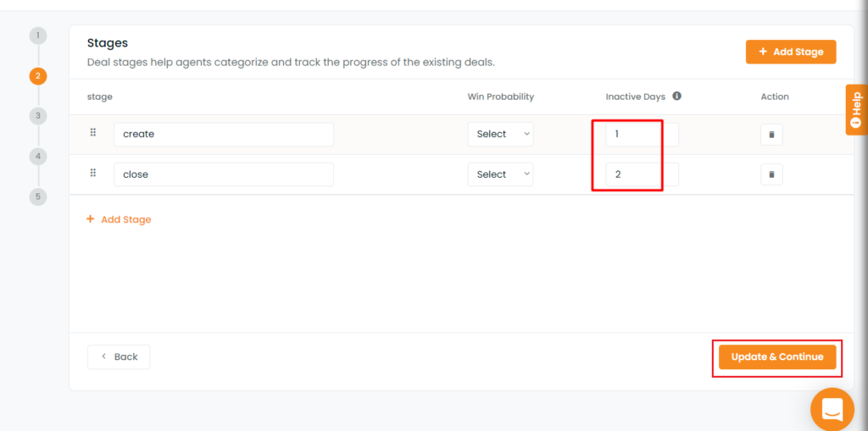Go Back to previous step

click(x=119, y=356)
